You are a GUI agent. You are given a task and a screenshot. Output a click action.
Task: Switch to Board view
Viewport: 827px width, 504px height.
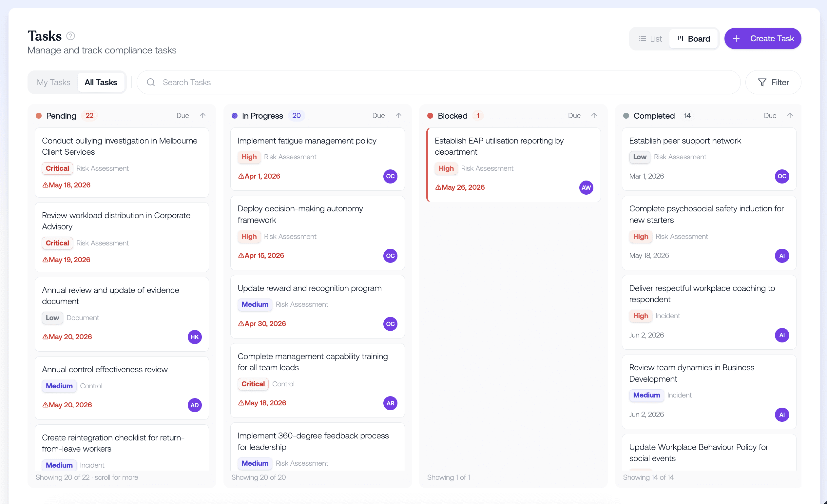(x=693, y=39)
